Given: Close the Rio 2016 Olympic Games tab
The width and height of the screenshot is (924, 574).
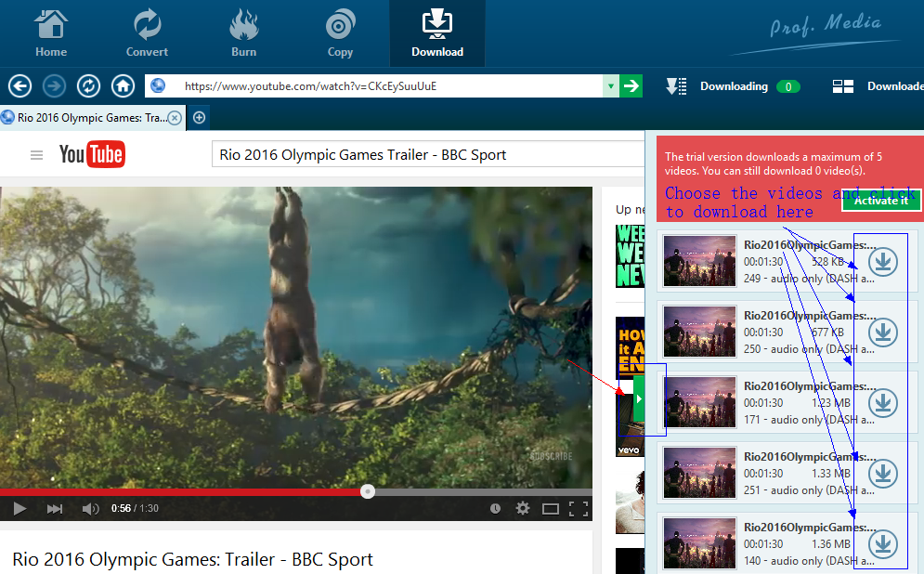Looking at the screenshot, I should [175, 118].
